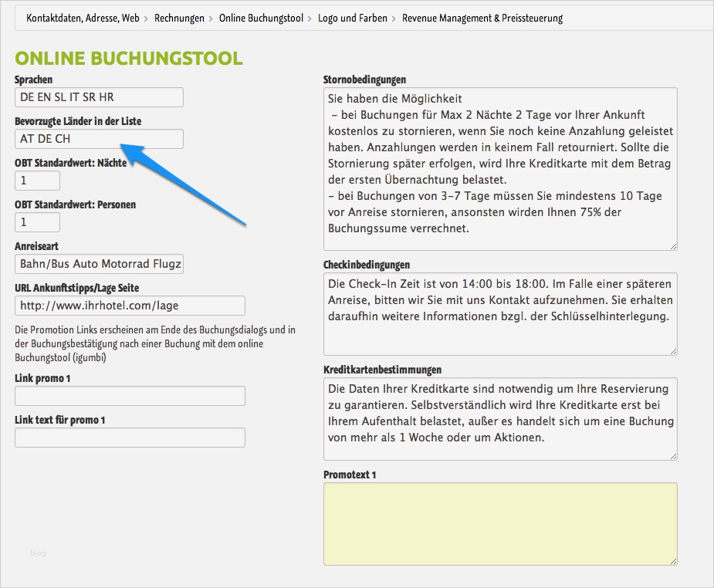The image size is (714, 588).
Task: Click the OBT Standardwert Nächte field
Action: pos(36,180)
